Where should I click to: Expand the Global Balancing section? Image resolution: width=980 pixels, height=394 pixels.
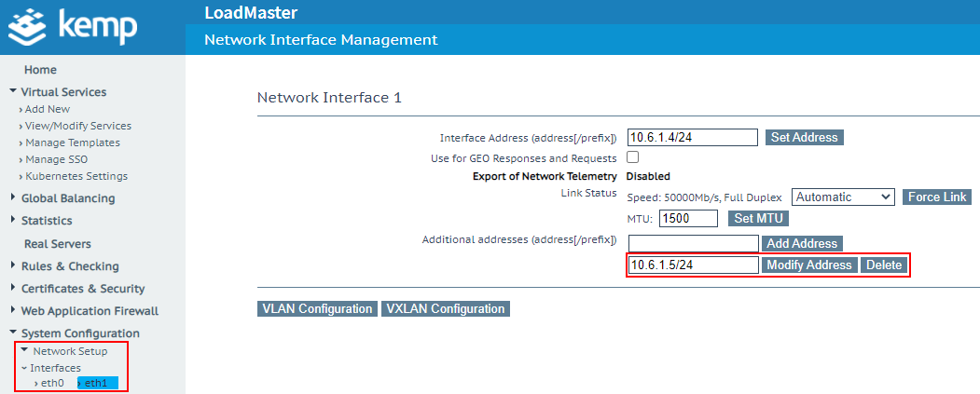(x=67, y=198)
